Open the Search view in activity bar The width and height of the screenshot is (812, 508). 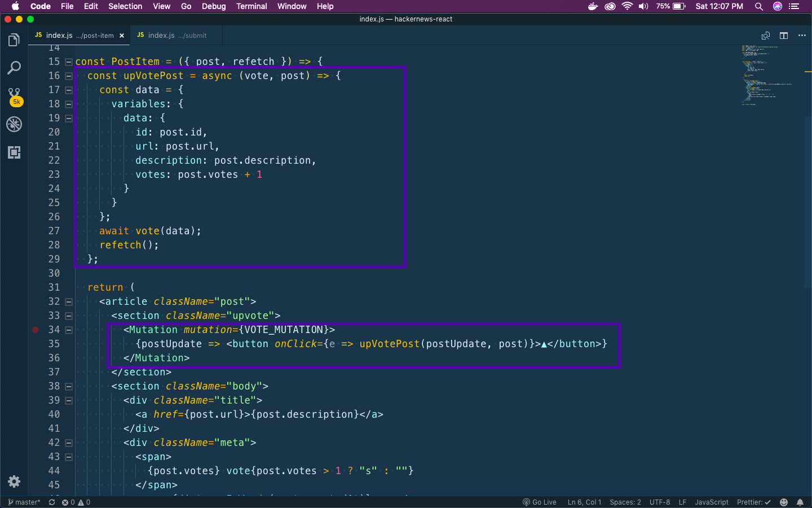pos(14,68)
